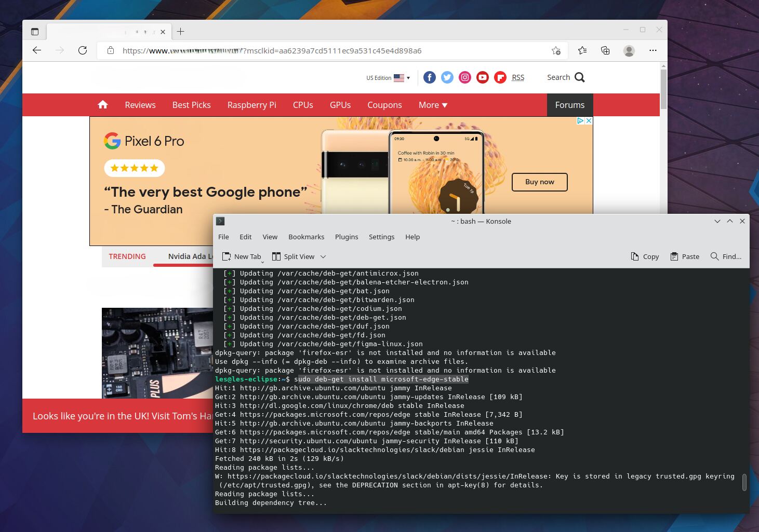The image size is (759, 532).
Task: Open Edge profile avatar
Action: pyautogui.click(x=629, y=50)
